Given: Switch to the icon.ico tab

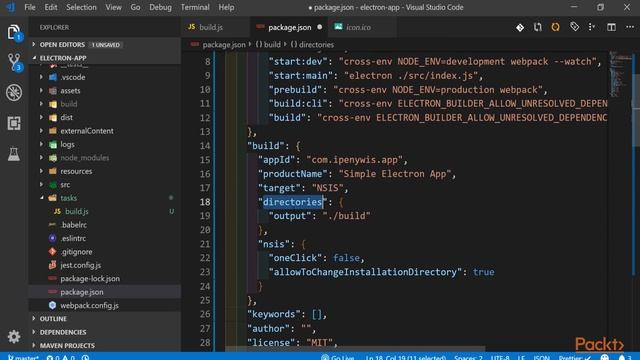Looking at the screenshot, I should coord(362,27).
